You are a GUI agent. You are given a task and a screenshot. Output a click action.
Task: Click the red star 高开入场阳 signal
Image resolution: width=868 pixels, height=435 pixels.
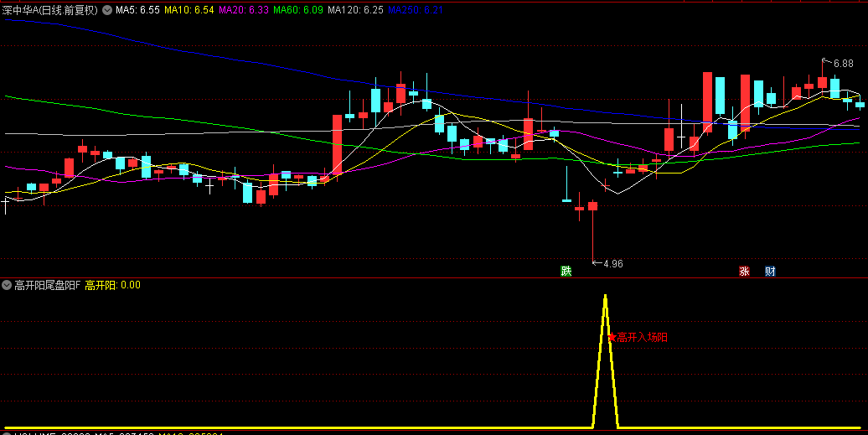[x=612, y=337]
